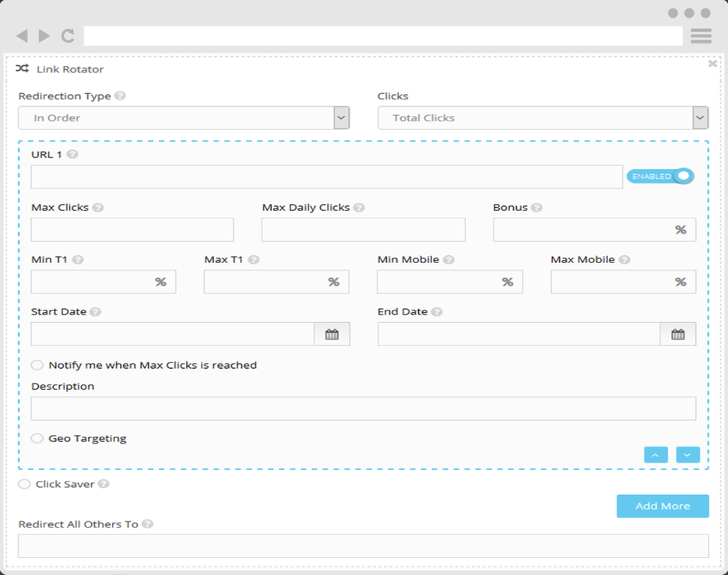Enable Notify me when Max Clicks is reached
728x575 pixels.
(x=37, y=364)
